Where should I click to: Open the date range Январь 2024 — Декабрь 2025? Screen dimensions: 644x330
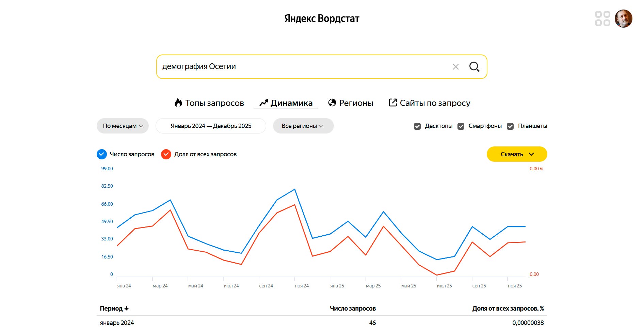pos(211,126)
